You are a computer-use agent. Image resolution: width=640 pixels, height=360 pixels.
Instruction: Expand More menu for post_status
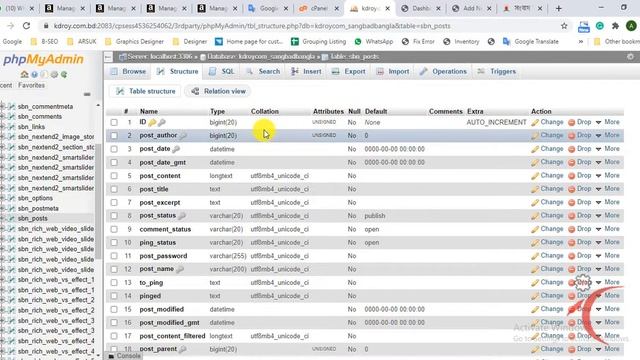pos(608,216)
